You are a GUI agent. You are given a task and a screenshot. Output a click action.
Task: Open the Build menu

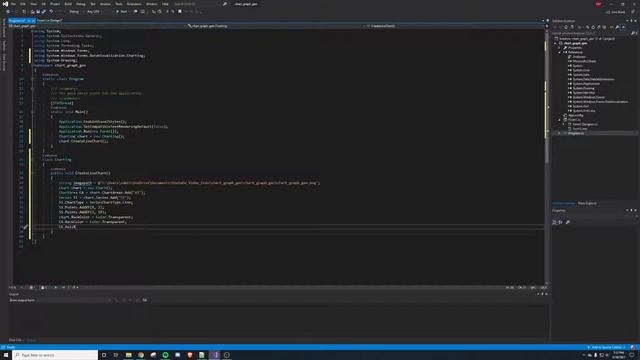[68, 4]
